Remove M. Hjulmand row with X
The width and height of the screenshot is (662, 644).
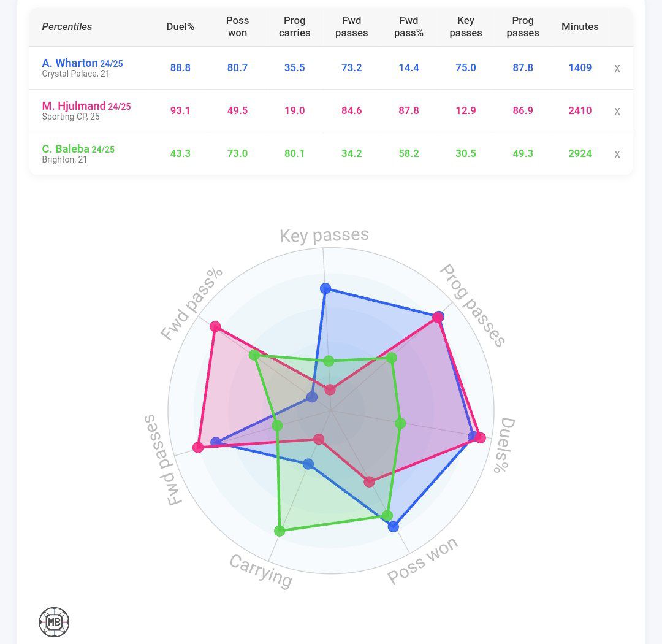[617, 111]
